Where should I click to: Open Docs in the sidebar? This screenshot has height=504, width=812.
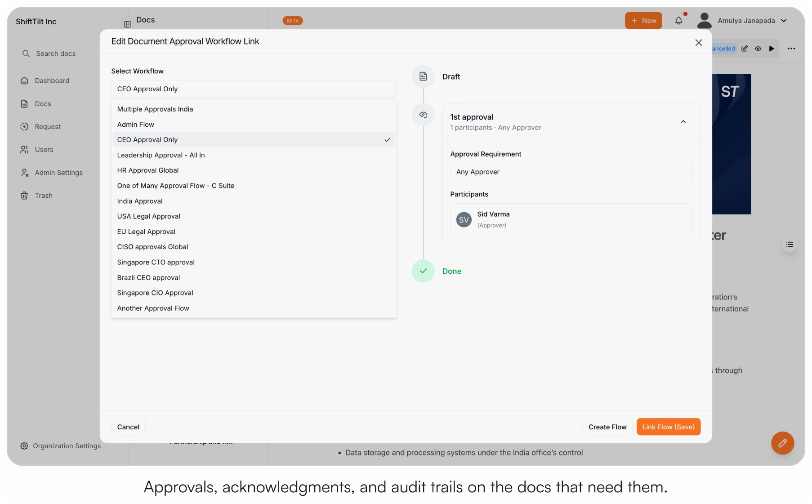[x=36, y=104]
